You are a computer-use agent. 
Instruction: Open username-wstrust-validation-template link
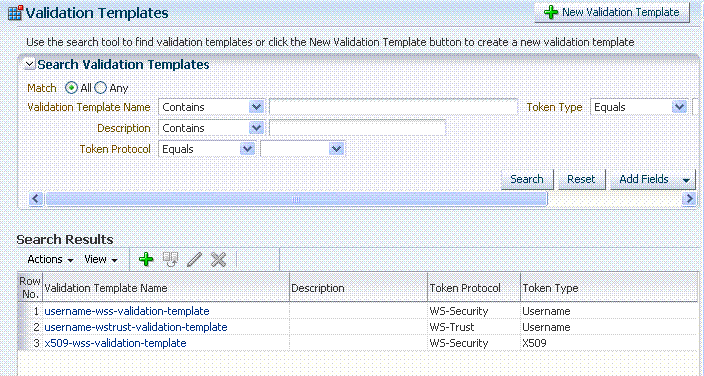[136, 327]
